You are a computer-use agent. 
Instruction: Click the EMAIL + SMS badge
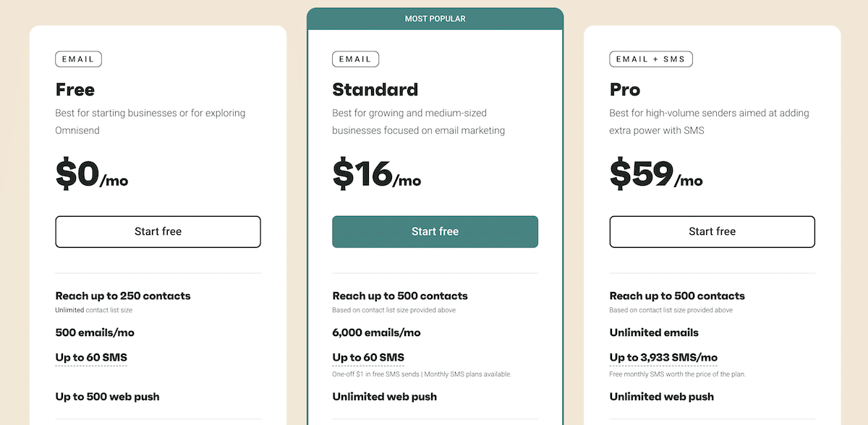click(651, 59)
